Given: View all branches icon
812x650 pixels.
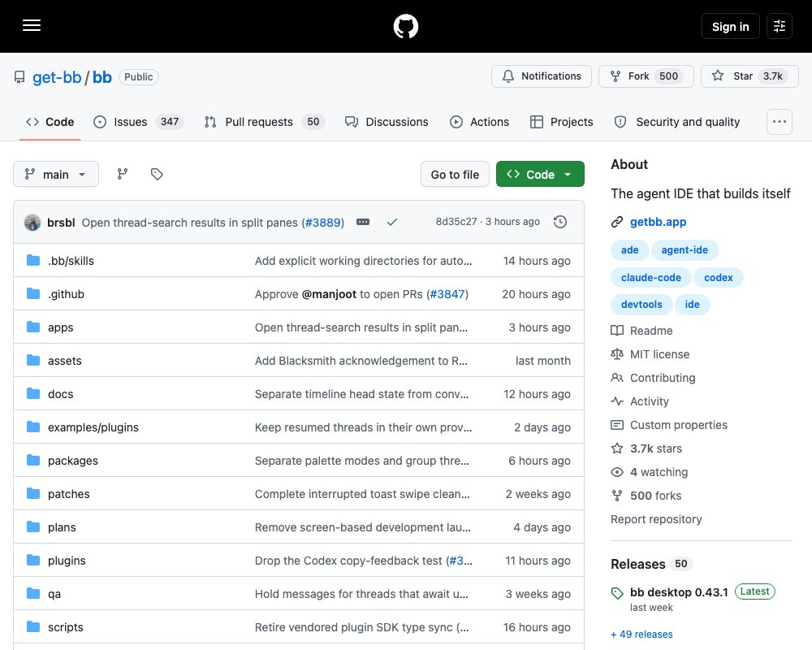Looking at the screenshot, I should (123, 174).
